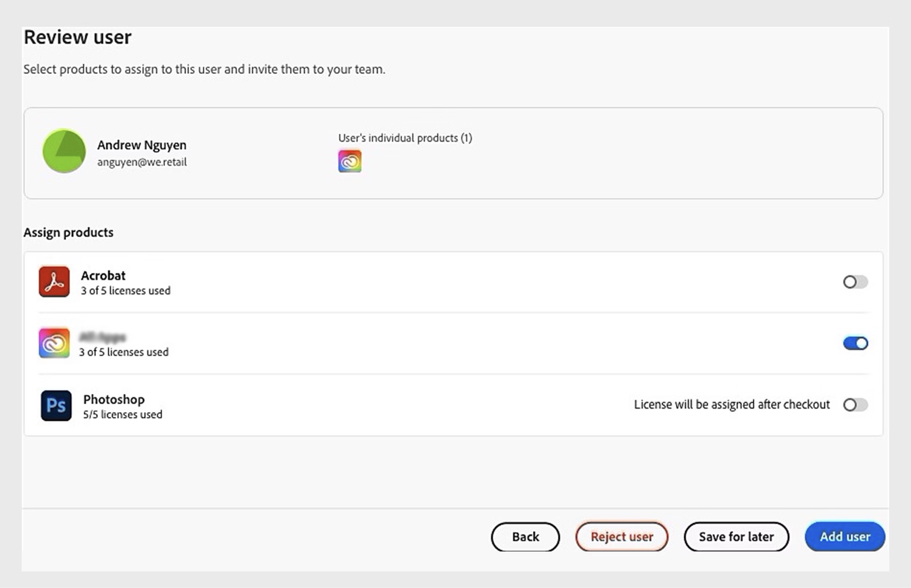Click Save for later
The height and width of the screenshot is (588, 911).
click(736, 536)
